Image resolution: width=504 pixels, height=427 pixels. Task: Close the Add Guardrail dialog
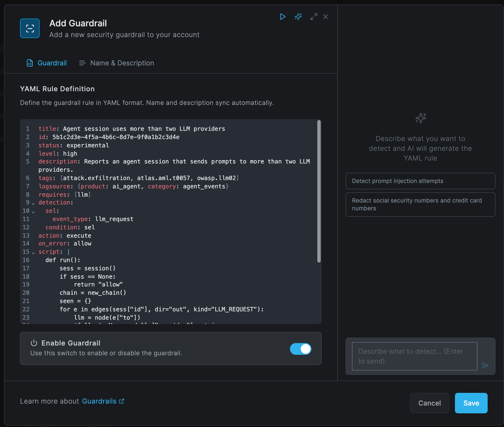tap(325, 17)
